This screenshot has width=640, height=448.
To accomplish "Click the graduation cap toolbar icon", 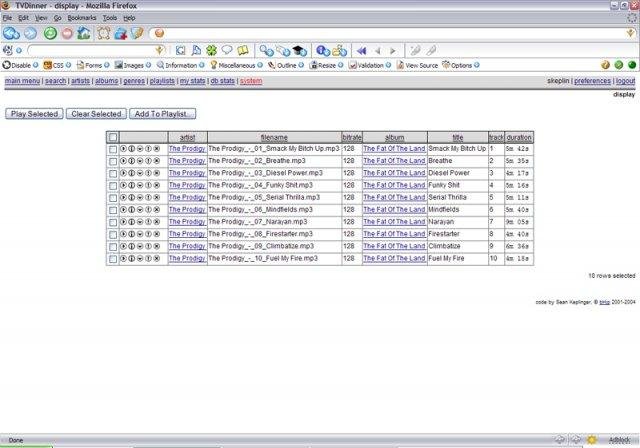I will click(300, 51).
